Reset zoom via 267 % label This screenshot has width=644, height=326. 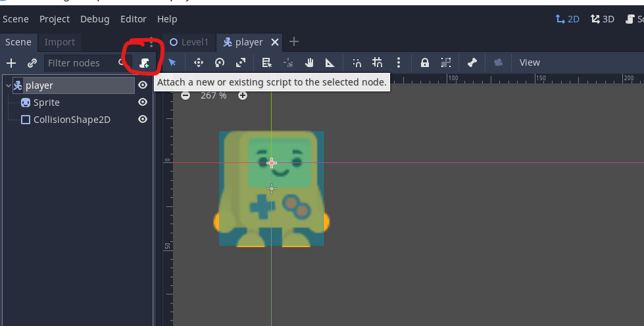(x=214, y=96)
